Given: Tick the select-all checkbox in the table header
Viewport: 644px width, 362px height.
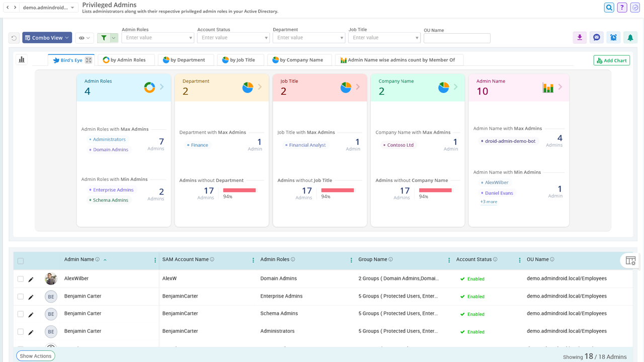Looking at the screenshot, I should pyautogui.click(x=21, y=261).
